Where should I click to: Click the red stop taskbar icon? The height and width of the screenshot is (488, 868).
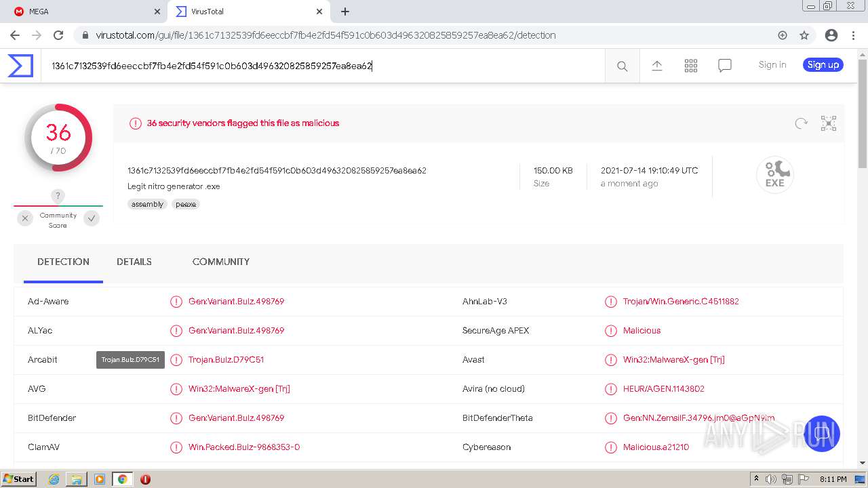[145, 479]
